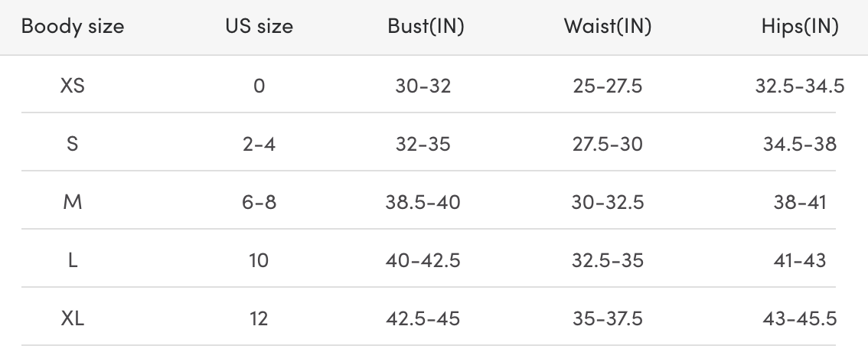Image resolution: width=868 pixels, height=349 pixels.
Task: Select the 42.5-45 bust measurement cell
Action: pos(423,318)
